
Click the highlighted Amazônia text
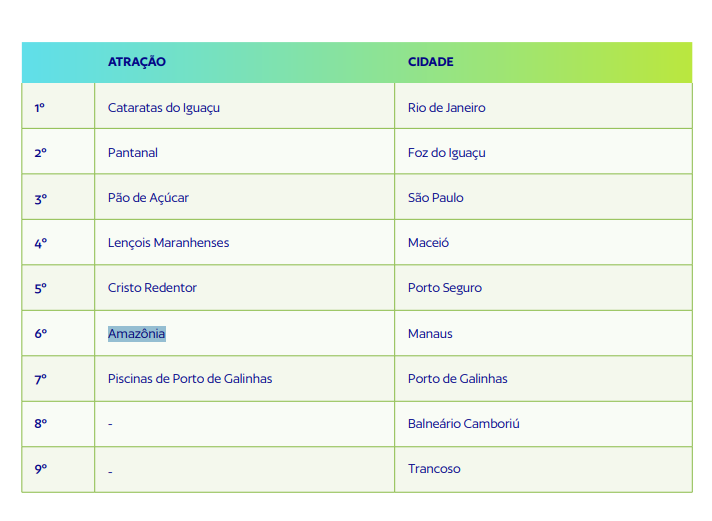click(x=136, y=333)
